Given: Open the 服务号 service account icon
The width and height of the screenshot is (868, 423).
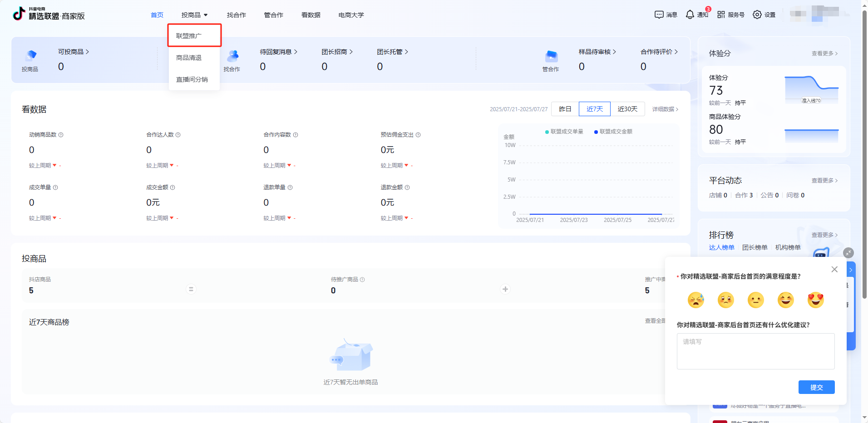Looking at the screenshot, I should 721,15.
